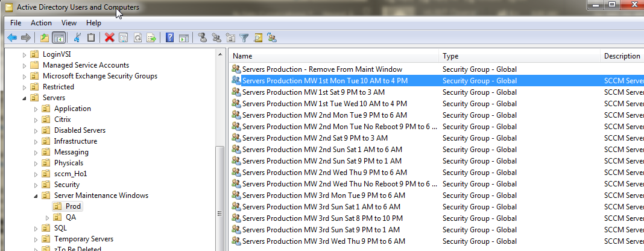The height and width of the screenshot is (251, 644).
Task: Open the View menu
Action: [x=69, y=23]
